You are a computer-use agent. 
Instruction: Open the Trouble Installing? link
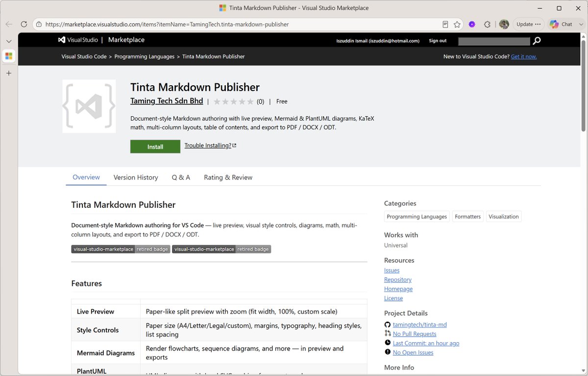[210, 146]
